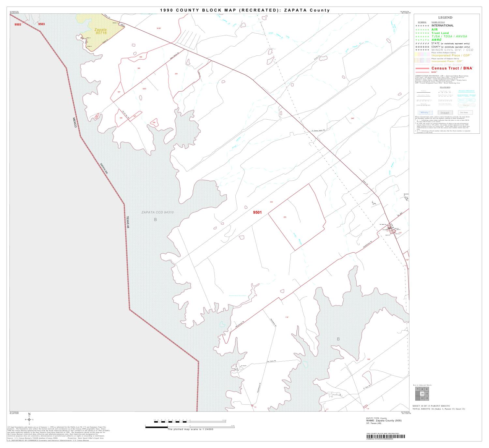489x448 pixels.
Task: Select sheet 7 in adjacent sheets key
Action: [x=417, y=389]
